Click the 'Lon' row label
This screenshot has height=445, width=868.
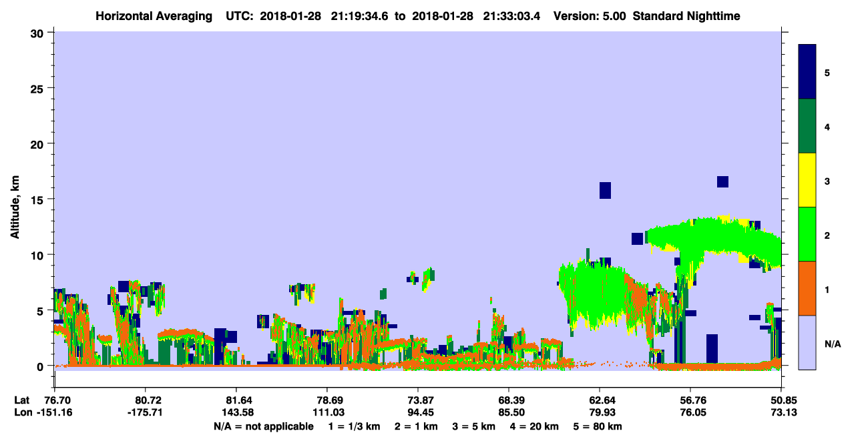pos(23,412)
